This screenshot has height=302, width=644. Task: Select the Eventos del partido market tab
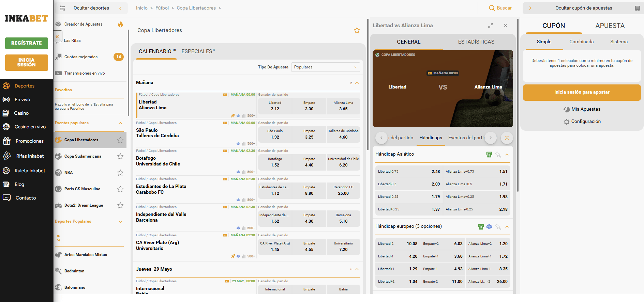pos(466,138)
